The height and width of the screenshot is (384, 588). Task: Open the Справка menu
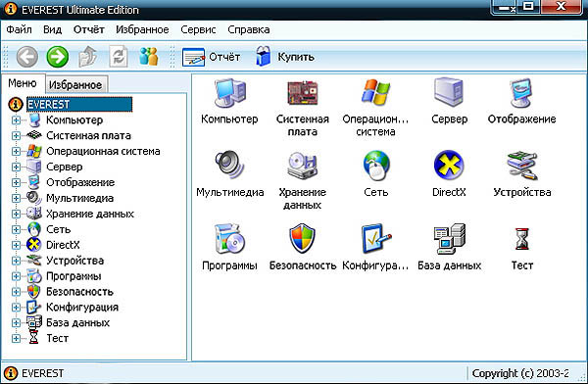(249, 29)
